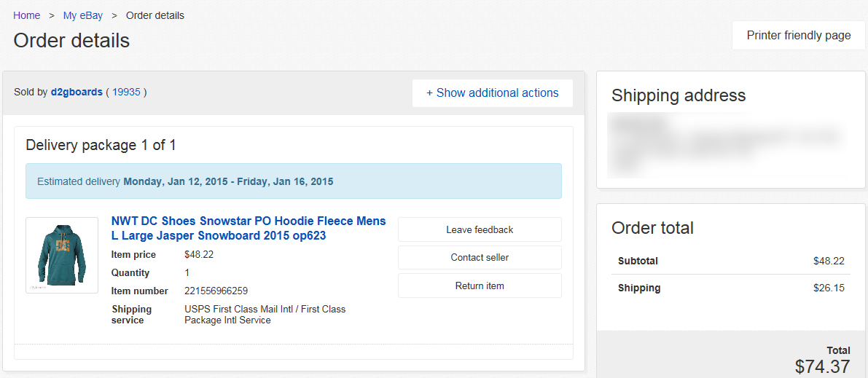Screen dimensions: 868x378
Task: Open hoodie product thumbnail image
Action: pyautogui.click(x=62, y=255)
